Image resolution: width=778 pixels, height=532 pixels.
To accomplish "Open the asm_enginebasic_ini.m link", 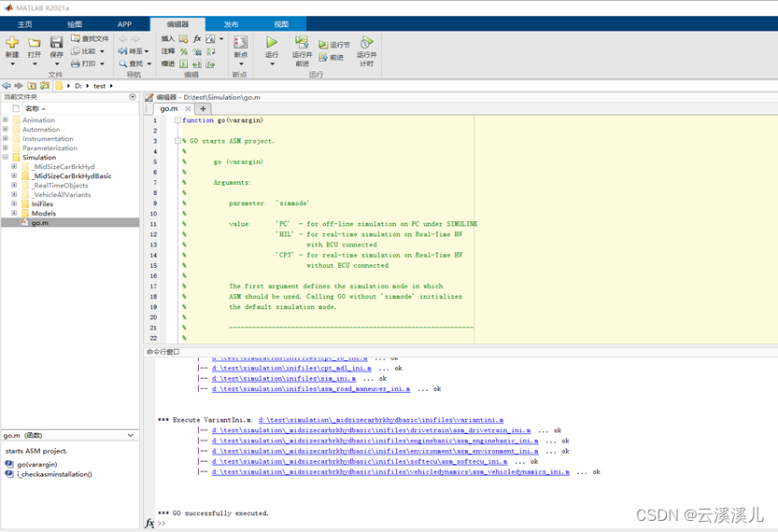I will coord(375,441).
